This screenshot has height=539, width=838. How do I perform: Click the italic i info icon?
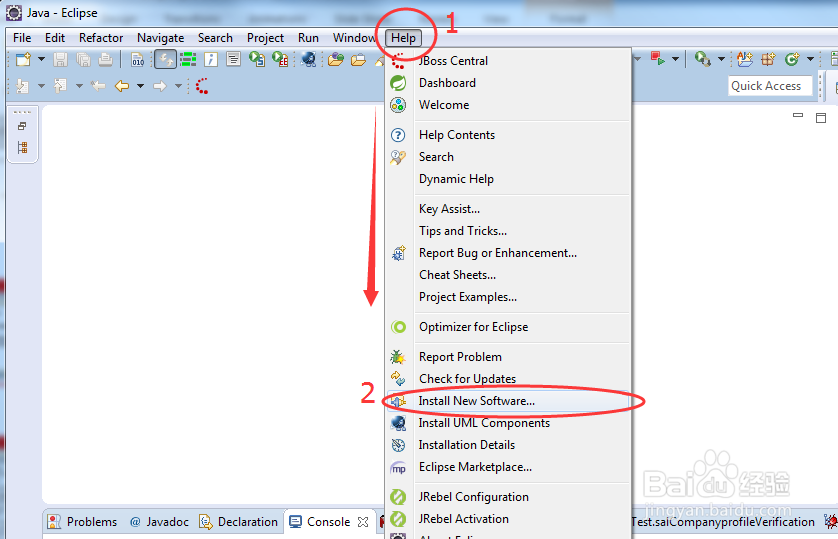(x=211, y=59)
